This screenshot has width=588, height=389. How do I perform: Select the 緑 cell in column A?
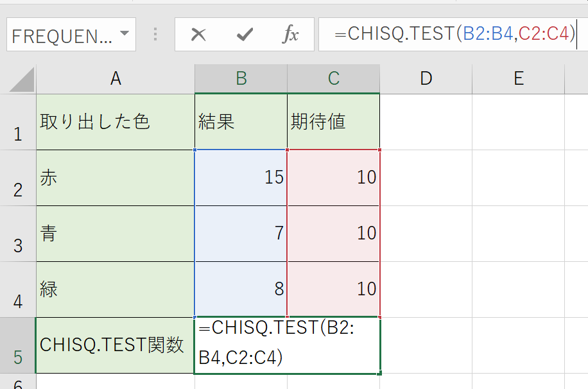(116, 289)
